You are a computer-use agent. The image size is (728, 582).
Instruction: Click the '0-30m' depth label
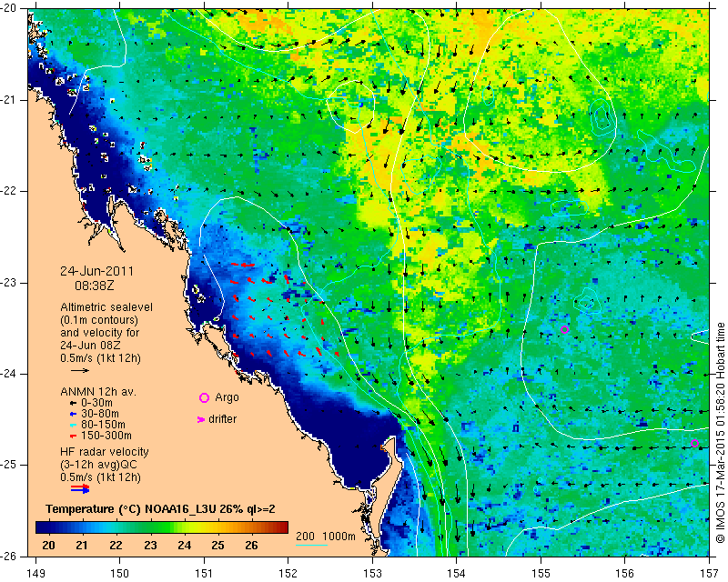pyautogui.click(x=97, y=403)
